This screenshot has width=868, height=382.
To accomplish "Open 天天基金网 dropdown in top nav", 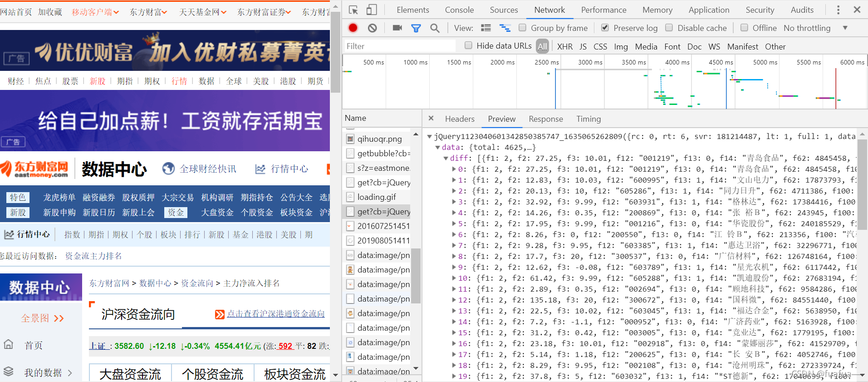I will coord(203,12).
